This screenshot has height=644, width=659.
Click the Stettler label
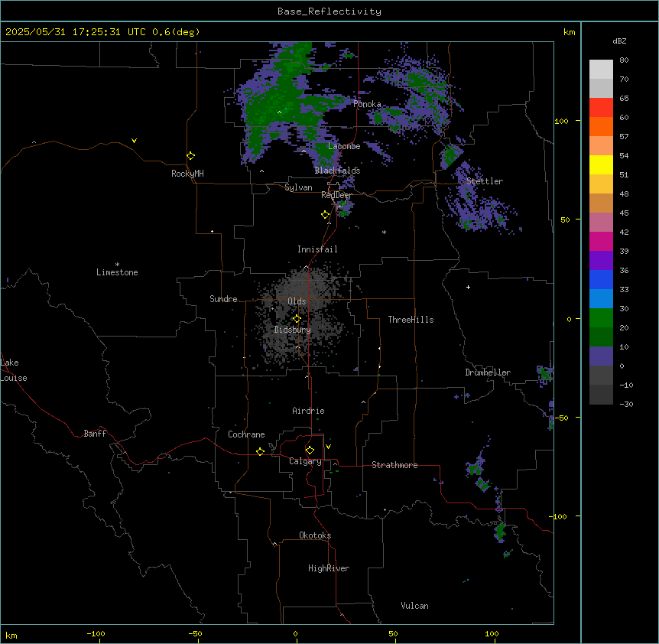(485, 181)
